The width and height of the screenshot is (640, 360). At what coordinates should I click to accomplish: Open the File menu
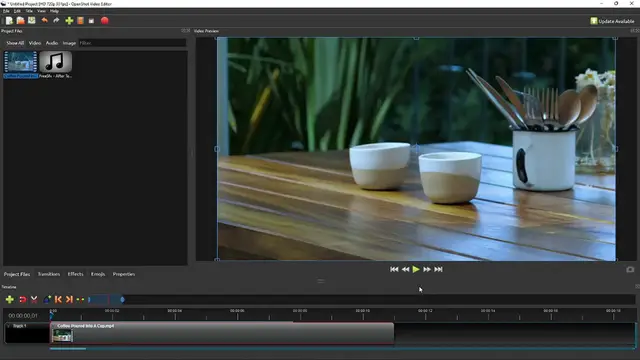click(x=6, y=11)
